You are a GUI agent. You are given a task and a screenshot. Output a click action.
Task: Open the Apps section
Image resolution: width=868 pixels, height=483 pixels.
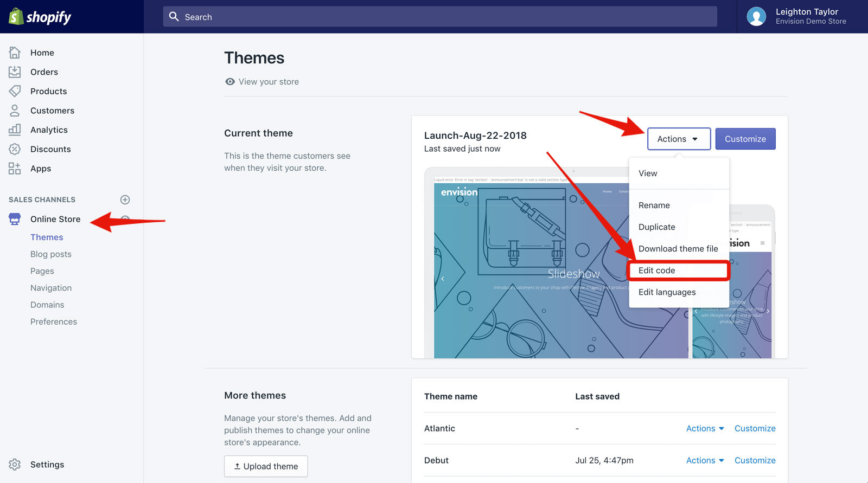[x=41, y=169]
